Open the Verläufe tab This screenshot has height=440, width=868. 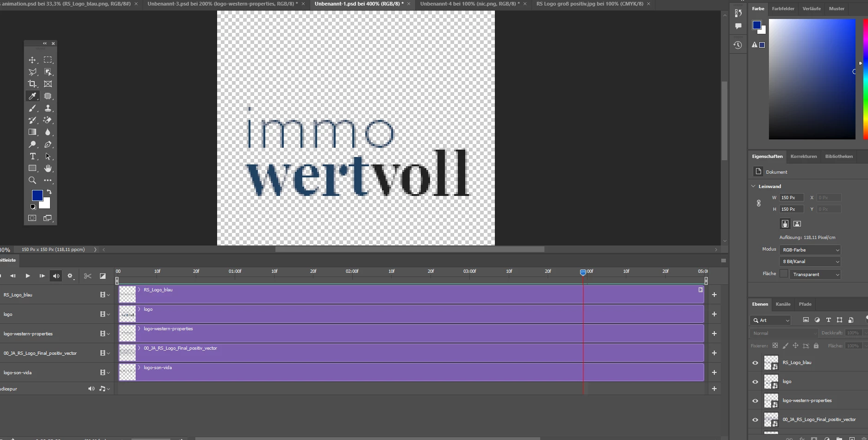812,9
